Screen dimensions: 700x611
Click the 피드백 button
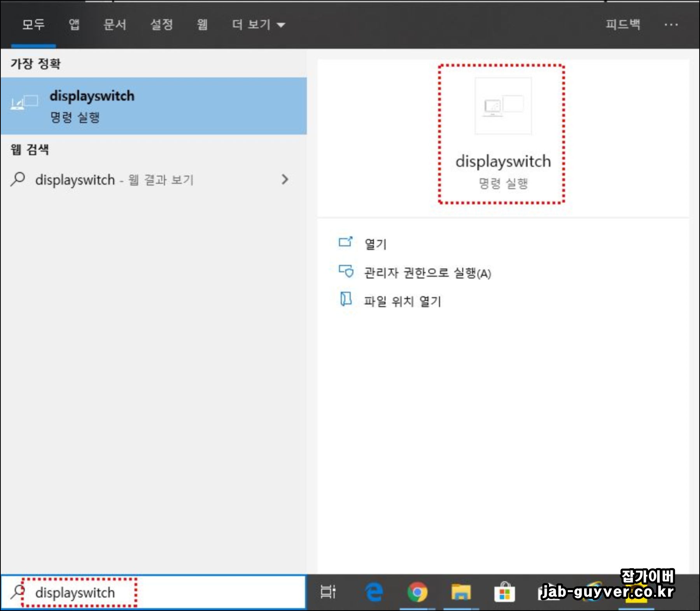pyautogui.click(x=623, y=25)
